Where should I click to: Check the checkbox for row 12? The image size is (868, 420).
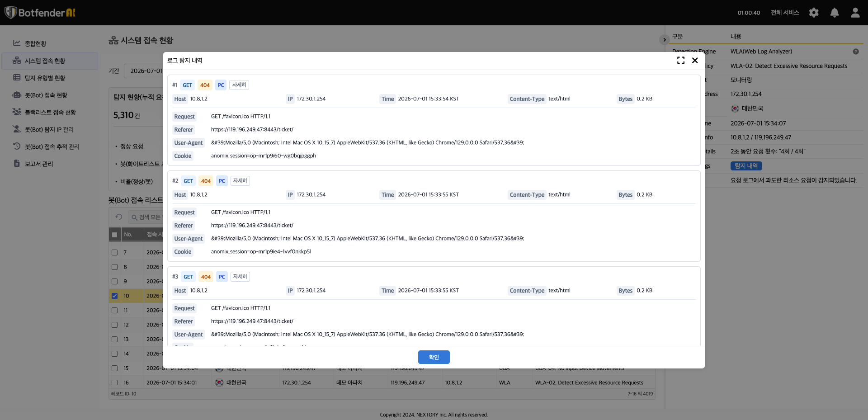click(114, 325)
